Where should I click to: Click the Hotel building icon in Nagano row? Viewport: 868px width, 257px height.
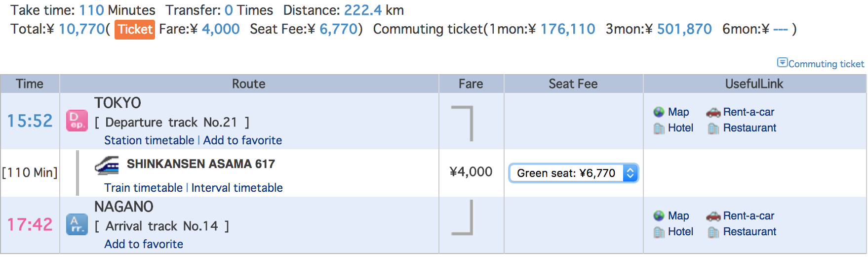pos(659,232)
